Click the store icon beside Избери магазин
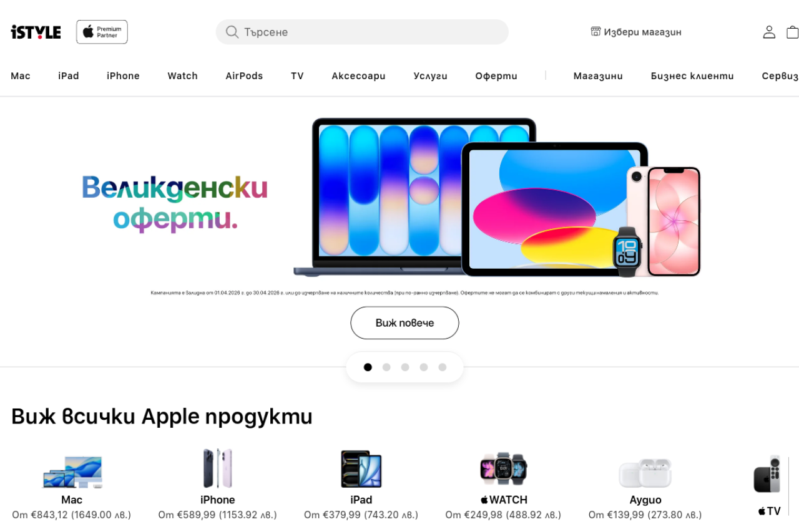Image resolution: width=799 pixels, height=532 pixels. coord(596,31)
